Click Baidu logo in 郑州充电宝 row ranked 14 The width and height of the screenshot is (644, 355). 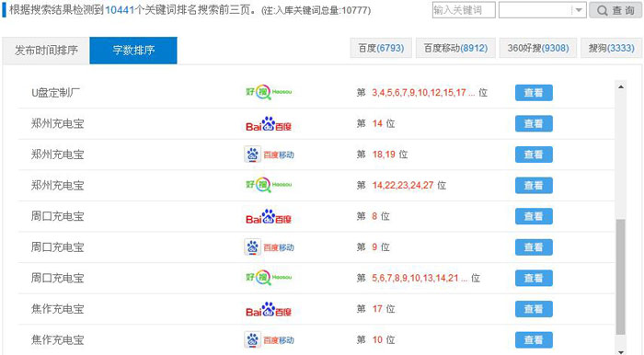(x=269, y=123)
